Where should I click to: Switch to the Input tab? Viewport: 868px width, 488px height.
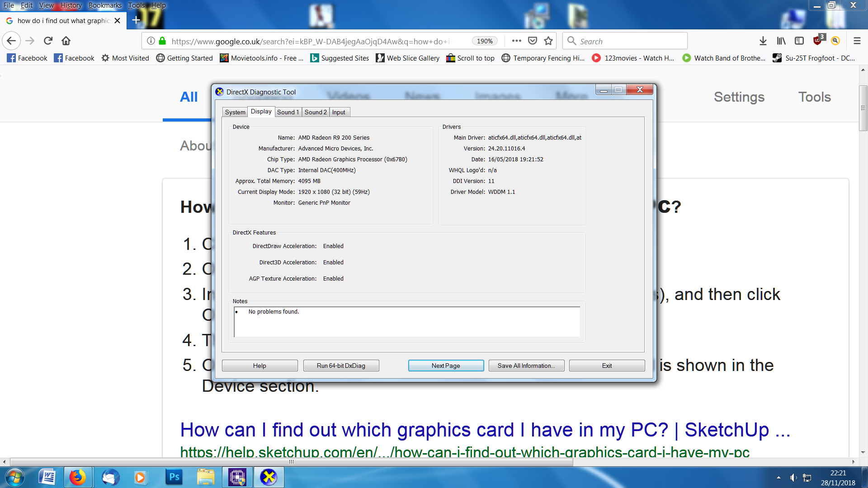pos(339,112)
